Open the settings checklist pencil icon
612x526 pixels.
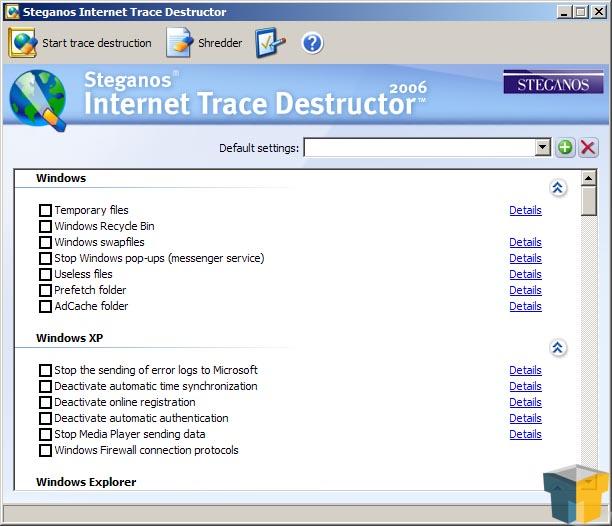point(270,43)
